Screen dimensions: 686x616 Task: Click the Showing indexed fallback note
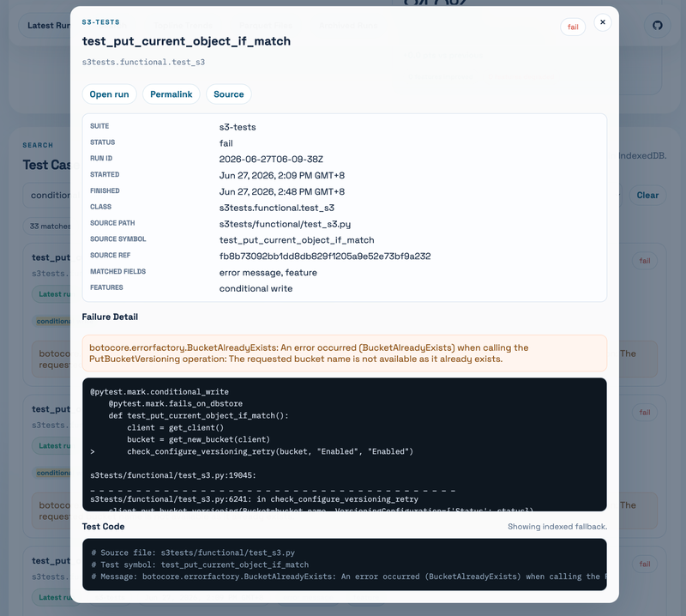click(x=557, y=527)
